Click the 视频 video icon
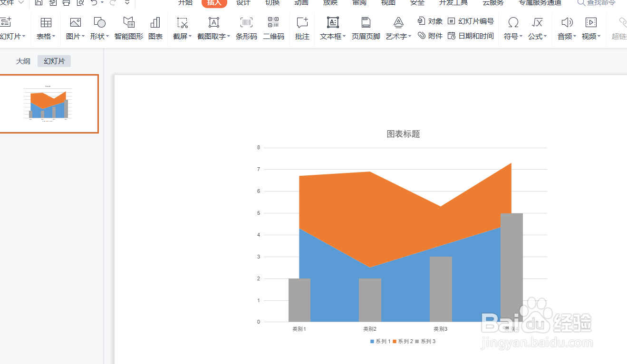Screen dimensions: 627x364 point(591,22)
